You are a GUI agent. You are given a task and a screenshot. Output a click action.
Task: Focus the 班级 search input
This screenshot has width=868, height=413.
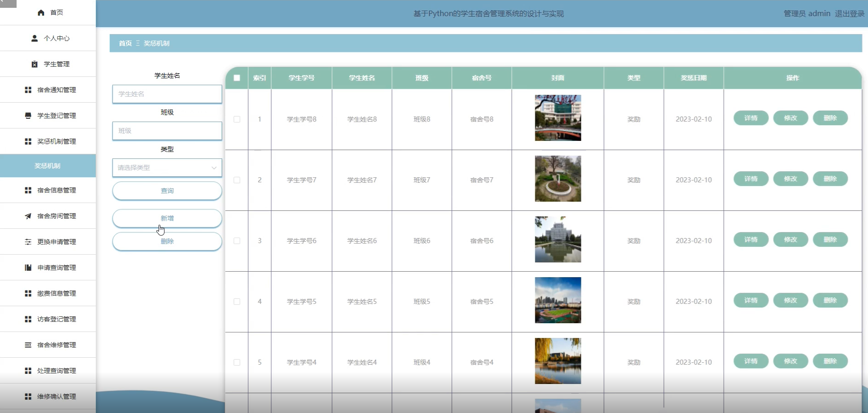coord(167,131)
